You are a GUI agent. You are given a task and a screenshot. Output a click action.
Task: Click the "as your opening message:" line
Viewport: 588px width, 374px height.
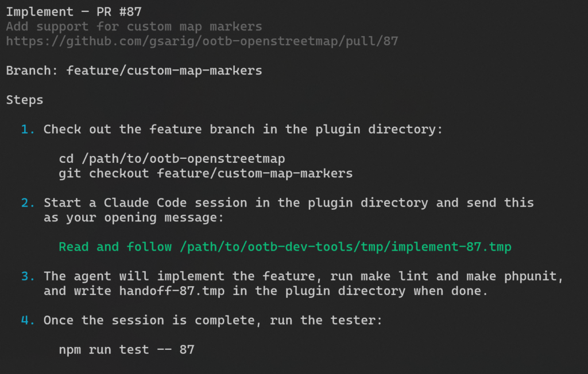[x=134, y=218]
